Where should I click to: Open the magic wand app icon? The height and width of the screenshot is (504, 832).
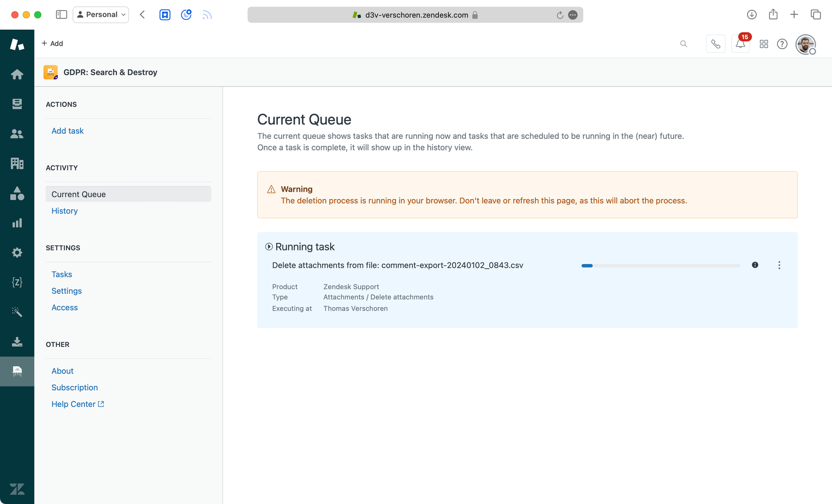(x=17, y=312)
